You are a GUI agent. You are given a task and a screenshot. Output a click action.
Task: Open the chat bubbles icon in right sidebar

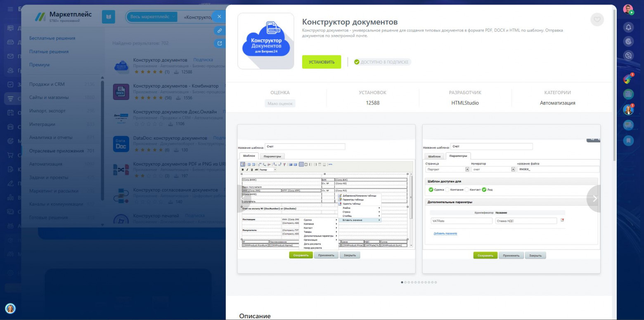628,125
